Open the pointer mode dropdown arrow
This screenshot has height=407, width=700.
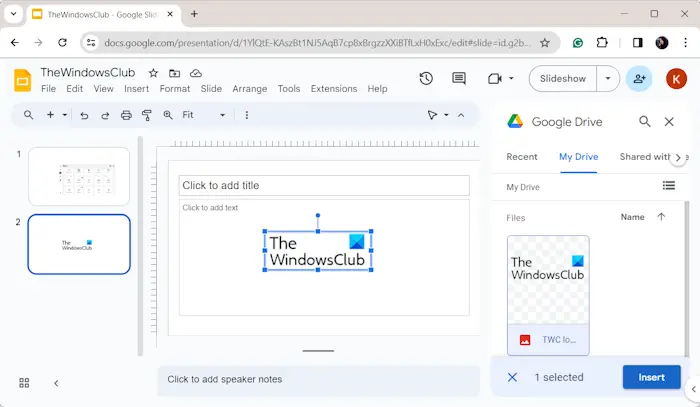pos(446,115)
